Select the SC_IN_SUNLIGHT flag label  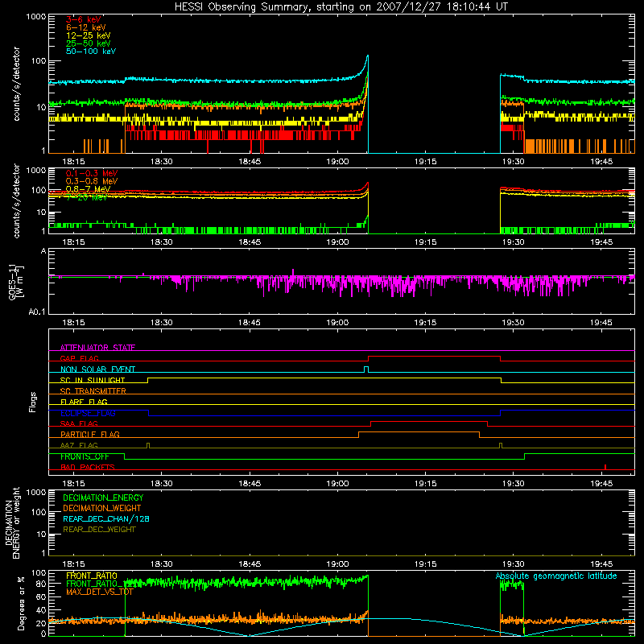(93, 380)
